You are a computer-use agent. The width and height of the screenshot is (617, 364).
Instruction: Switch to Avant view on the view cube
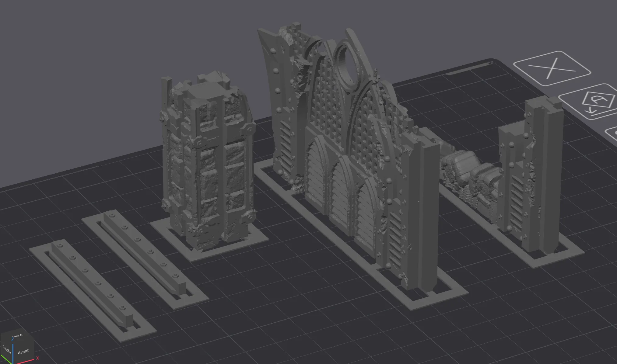[23, 352]
